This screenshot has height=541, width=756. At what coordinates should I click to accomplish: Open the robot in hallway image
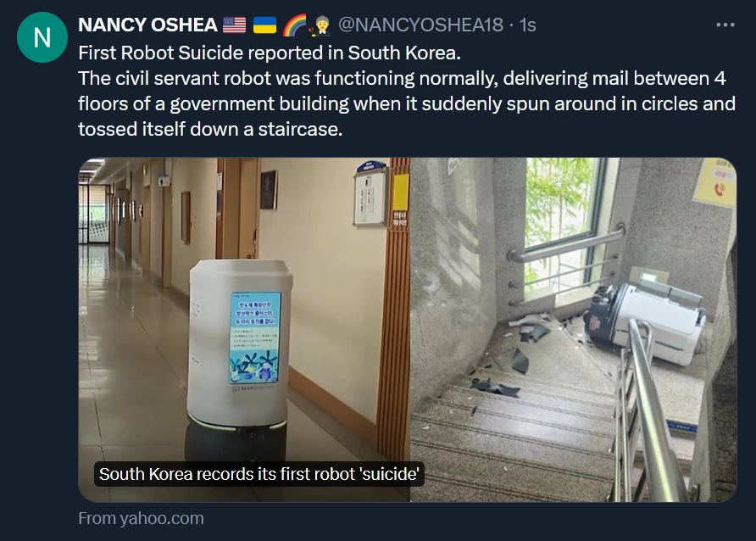coord(244,330)
